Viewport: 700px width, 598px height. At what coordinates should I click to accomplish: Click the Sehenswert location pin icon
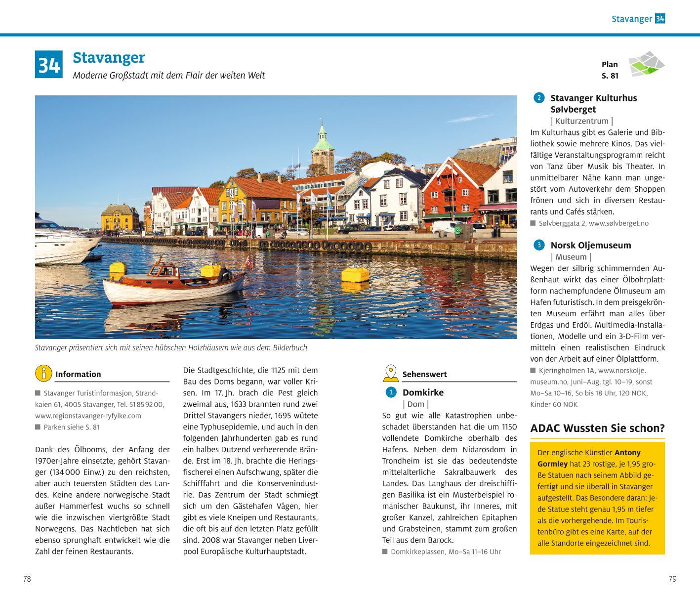[391, 373]
